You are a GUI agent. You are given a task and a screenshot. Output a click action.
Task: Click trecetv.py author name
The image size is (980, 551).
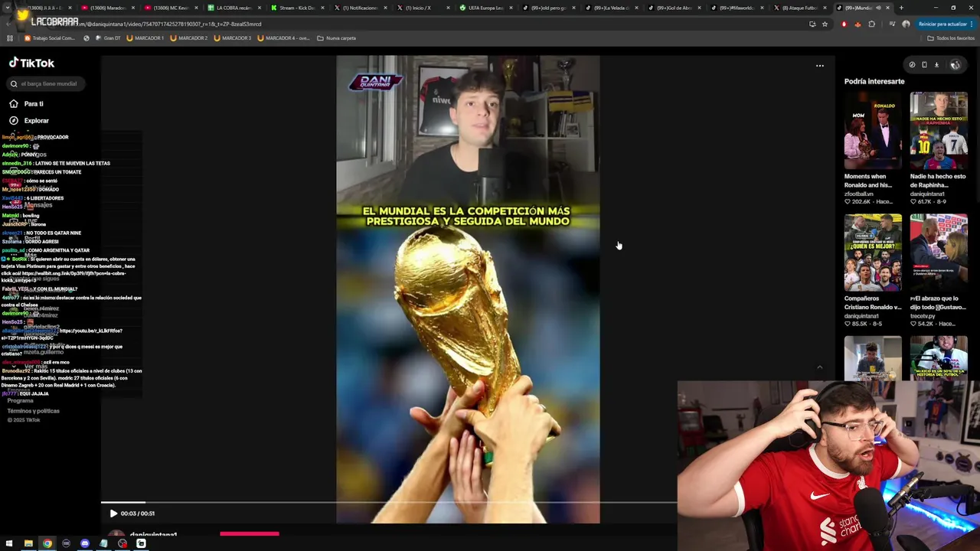point(923,316)
